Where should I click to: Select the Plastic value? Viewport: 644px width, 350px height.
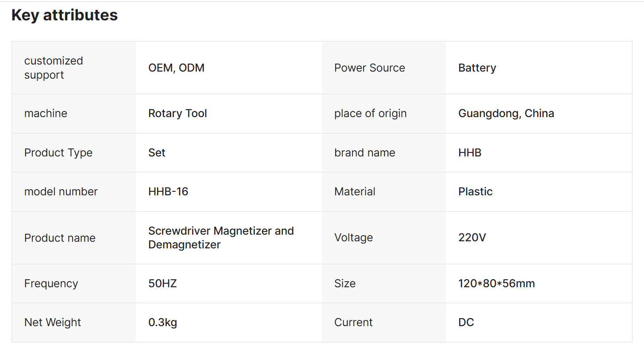tap(475, 191)
